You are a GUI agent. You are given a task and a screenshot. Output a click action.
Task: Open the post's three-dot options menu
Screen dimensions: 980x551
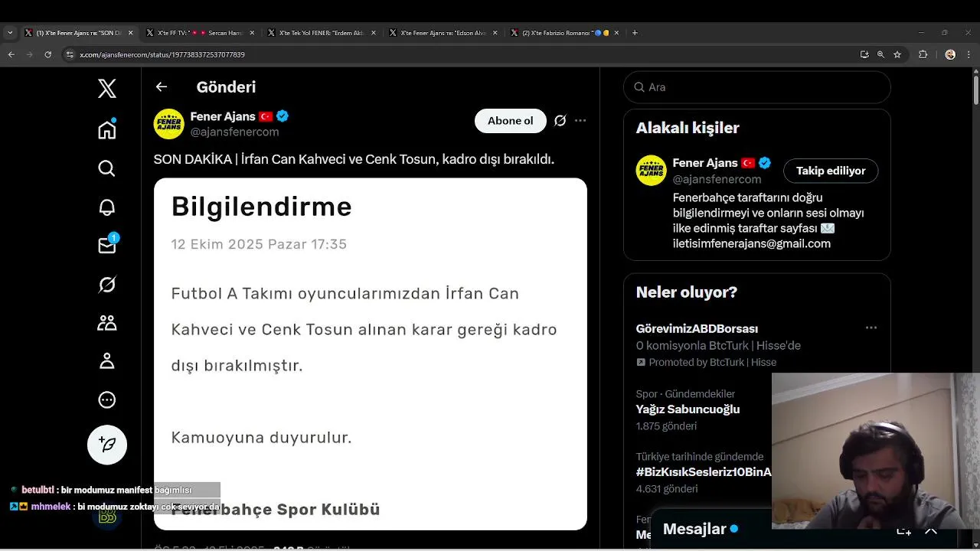click(580, 121)
